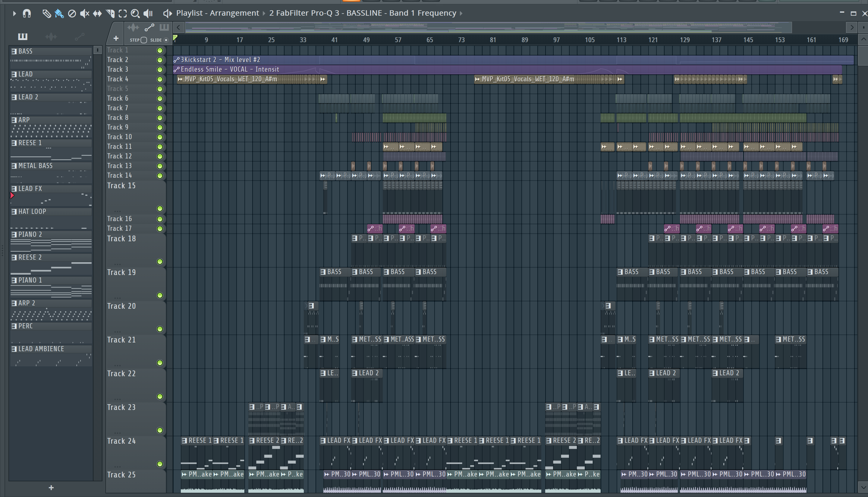Screen dimensions: 868x497
Task: Show audio clips in the picker panel
Action: click(51, 36)
